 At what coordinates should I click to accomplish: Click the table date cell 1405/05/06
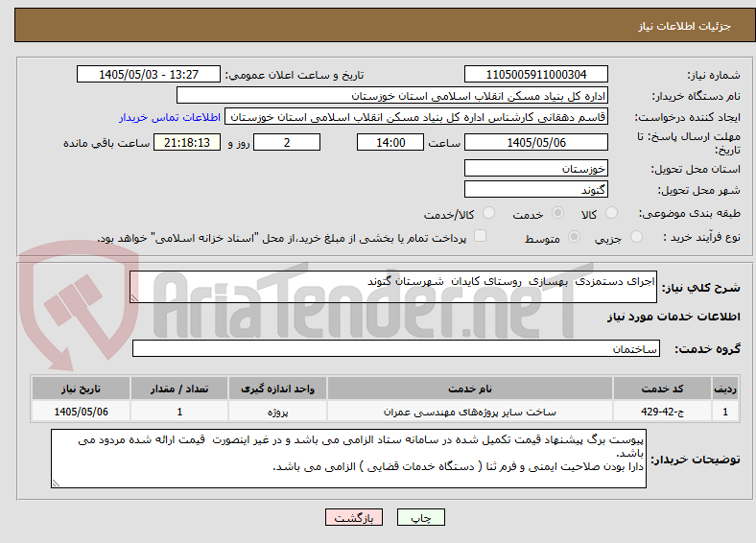pyautogui.click(x=81, y=412)
